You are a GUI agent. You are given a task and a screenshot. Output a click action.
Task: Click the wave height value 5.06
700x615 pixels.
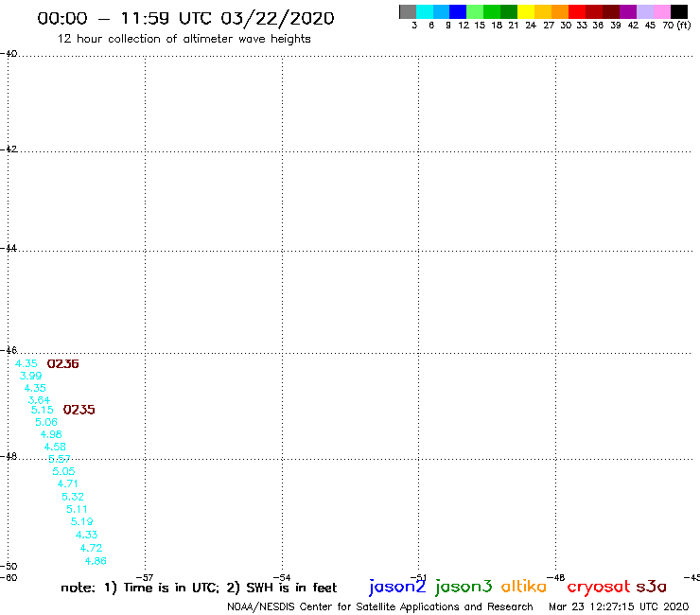(x=46, y=422)
